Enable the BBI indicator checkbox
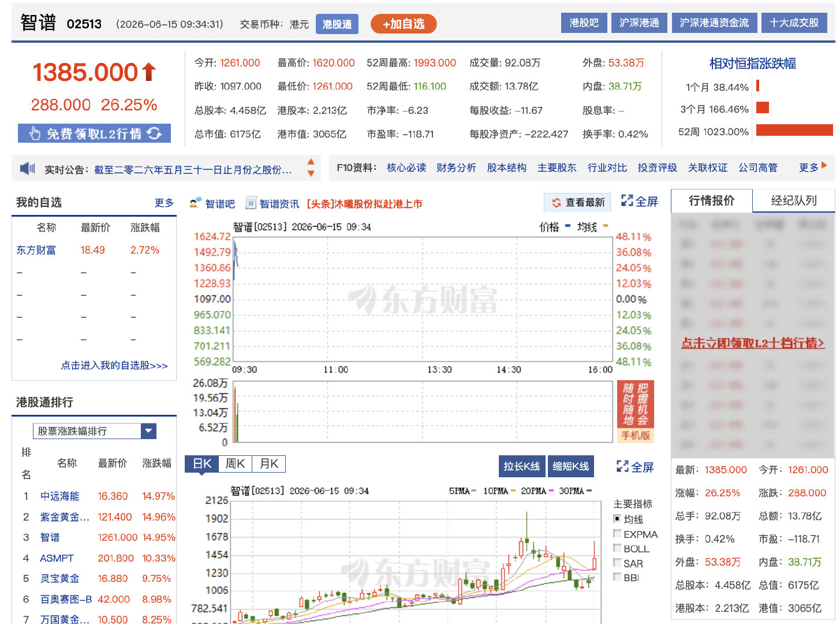The width and height of the screenshot is (840, 624). pos(617,577)
